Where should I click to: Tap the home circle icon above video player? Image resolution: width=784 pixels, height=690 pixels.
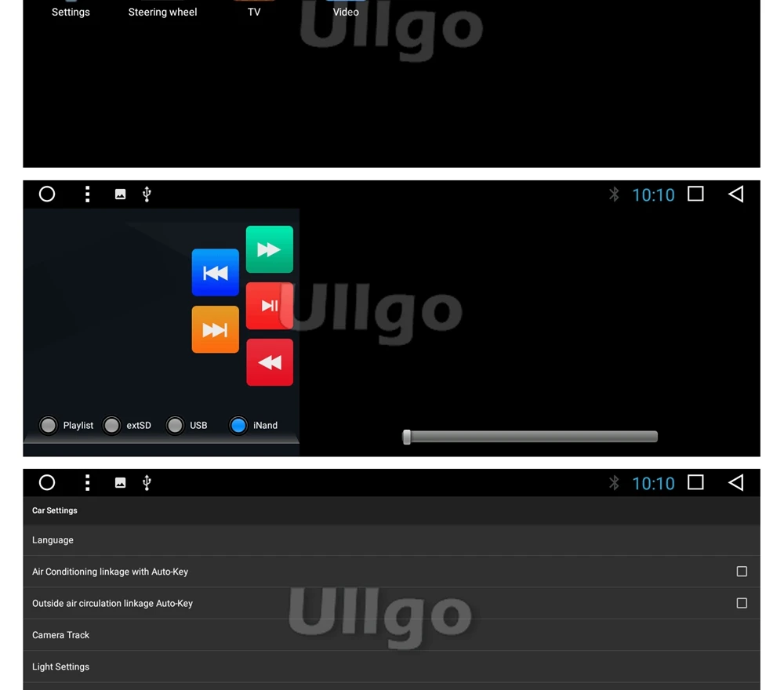(47, 194)
